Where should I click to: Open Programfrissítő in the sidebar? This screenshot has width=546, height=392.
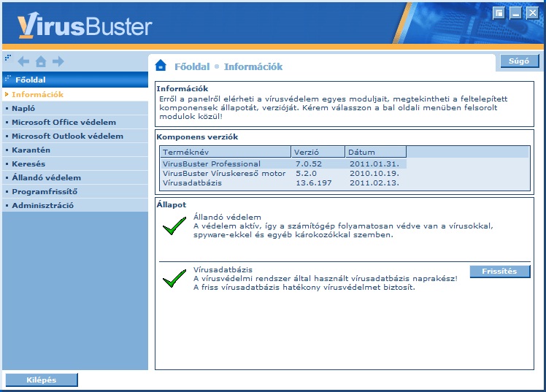pyautogui.click(x=75, y=191)
